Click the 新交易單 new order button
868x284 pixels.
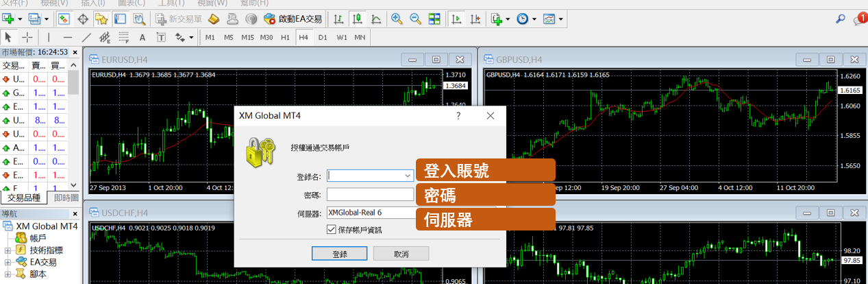(x=177, y=19)
